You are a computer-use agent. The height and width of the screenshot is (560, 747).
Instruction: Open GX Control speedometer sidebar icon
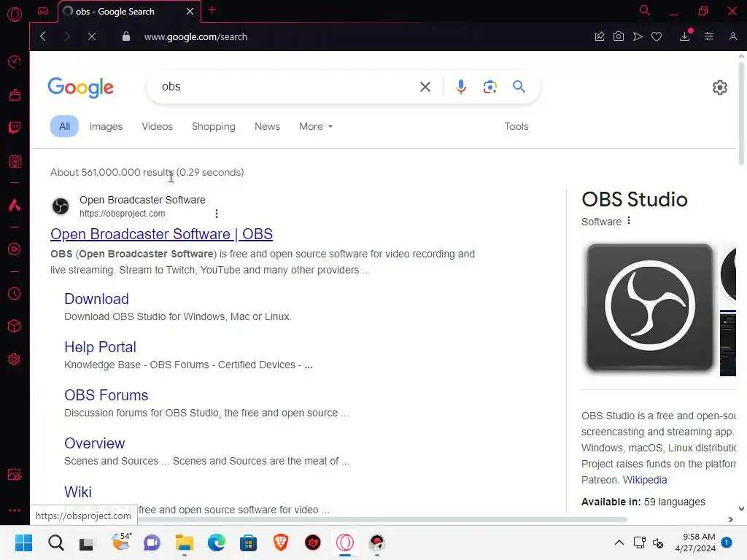pyautogui.click(x=15, y=61)
